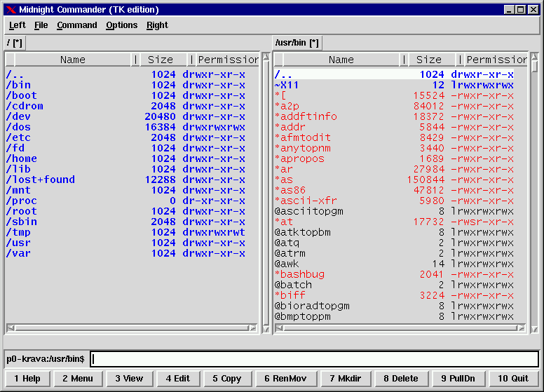The image size is (544, 392).
Task: Click the 10 Quit button
Action: click(x=512, y=379)
